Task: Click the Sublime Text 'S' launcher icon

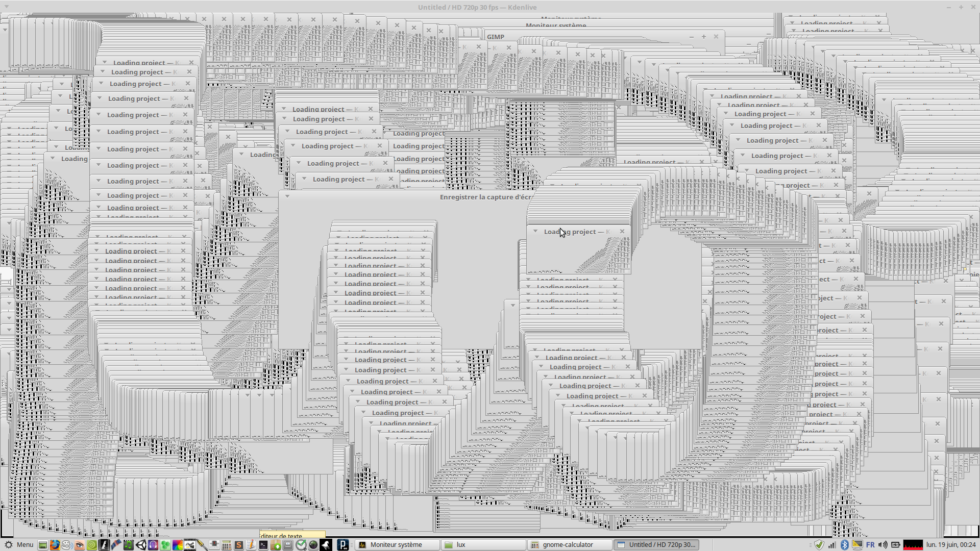Action: pos(238,545)
